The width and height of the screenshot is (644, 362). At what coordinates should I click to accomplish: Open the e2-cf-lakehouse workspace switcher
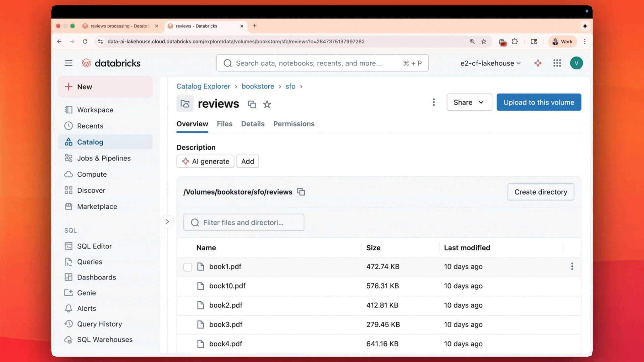(490, 63)
